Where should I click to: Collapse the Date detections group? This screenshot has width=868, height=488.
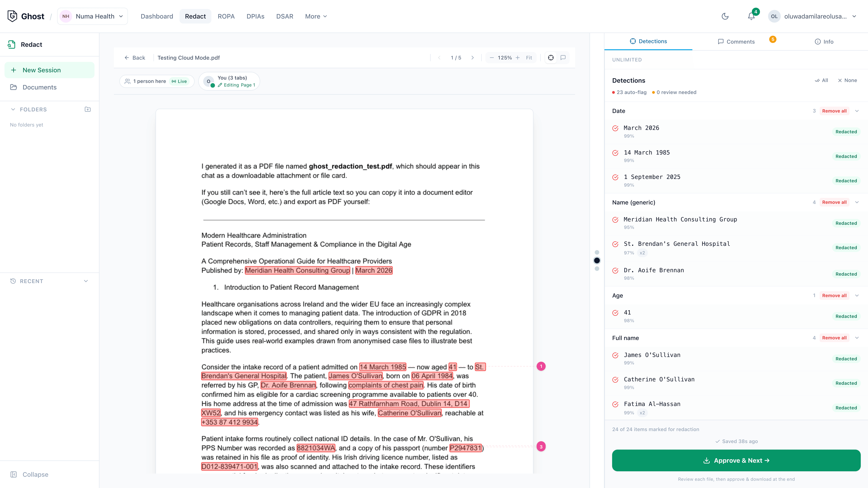[x=857, y=111]
